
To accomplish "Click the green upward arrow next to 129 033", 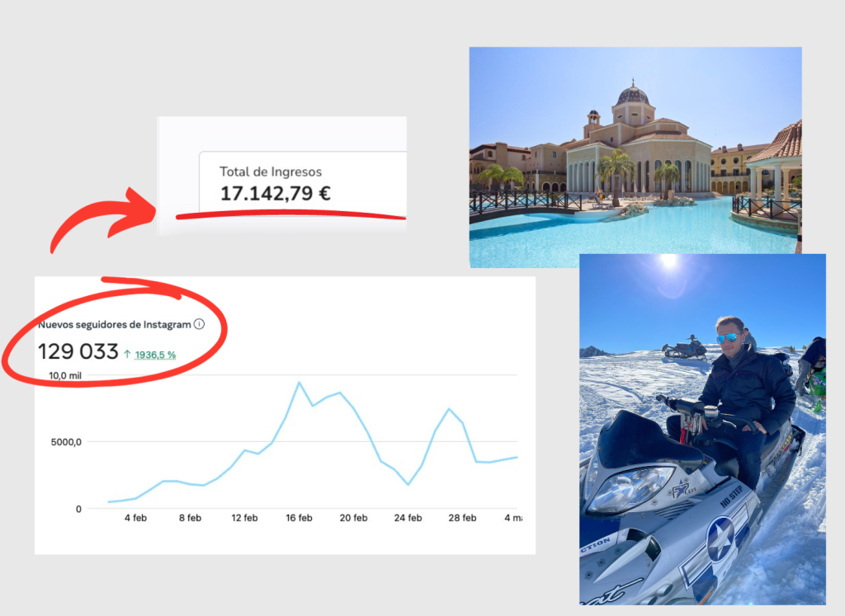I will [x=127, y=354].
